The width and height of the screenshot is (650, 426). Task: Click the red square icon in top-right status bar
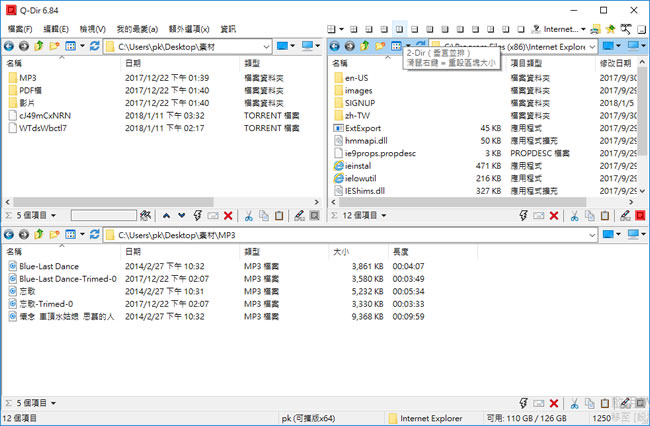pos(640,215)
